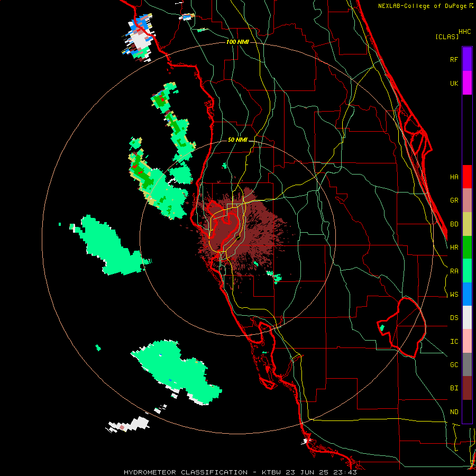Image resolution: width=476 pixels, height=476 pixels.
Task: Click the RA light green legend swatch
Action: pos(467,271)
